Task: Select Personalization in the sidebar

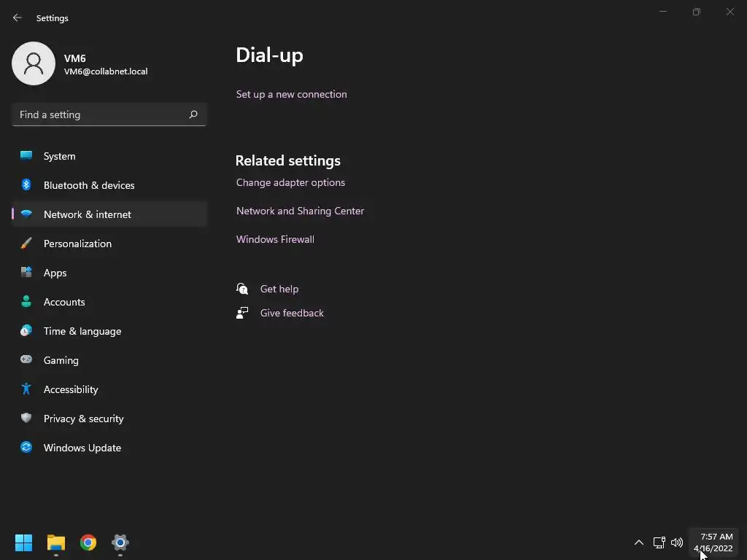Action: (x=77, y=244)
